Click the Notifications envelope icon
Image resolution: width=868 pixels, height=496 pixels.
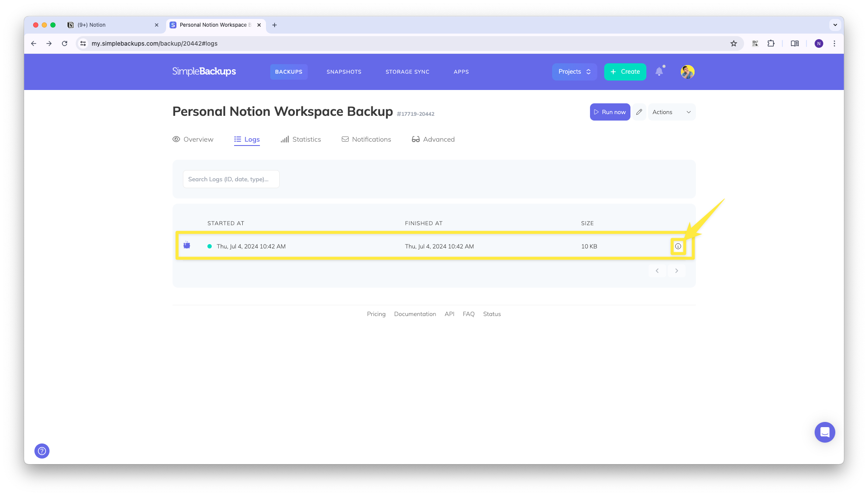pyautogui.click(x=345, y=139)
